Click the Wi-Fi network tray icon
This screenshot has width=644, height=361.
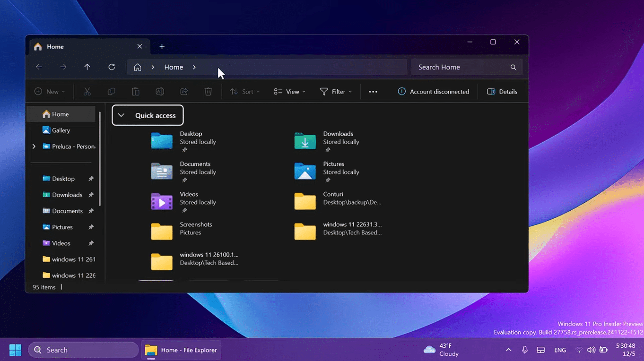point(579,350)
